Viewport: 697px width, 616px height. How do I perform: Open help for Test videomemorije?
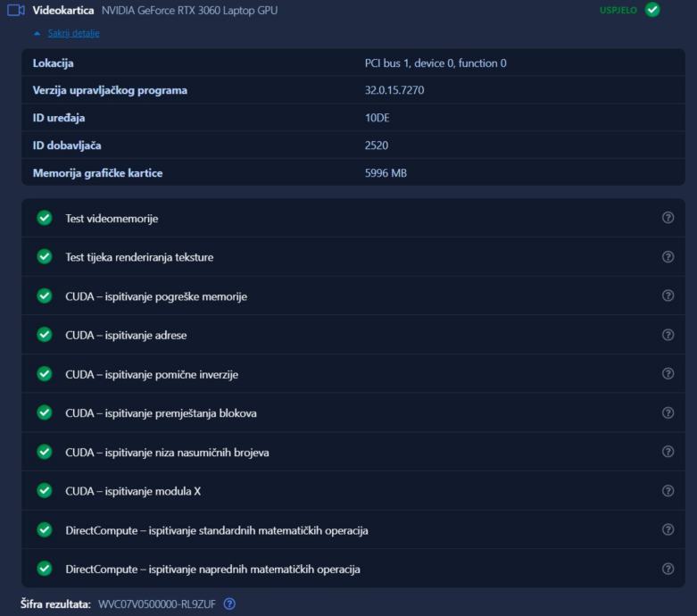(x=668, y=218)
